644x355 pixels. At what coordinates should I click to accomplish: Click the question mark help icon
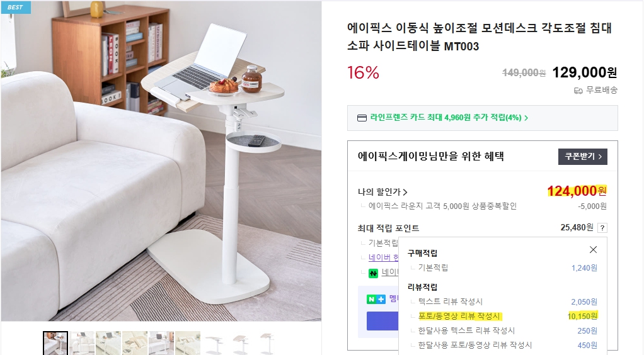[602, 228]
